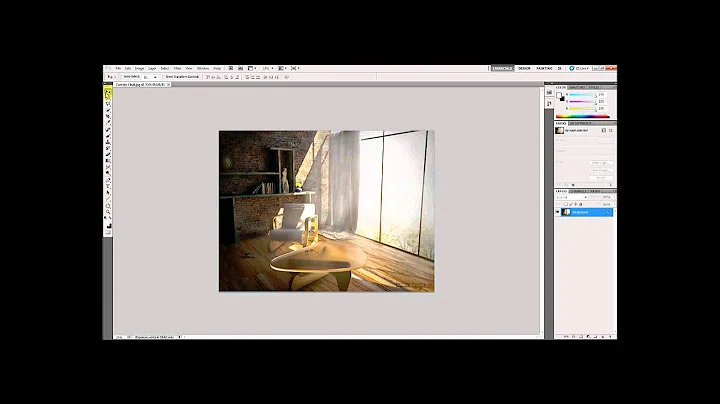This screenshot has width=720, height=404.
Task: Add a pixel mask in Masks panel
Action: (x=604, y=130)
